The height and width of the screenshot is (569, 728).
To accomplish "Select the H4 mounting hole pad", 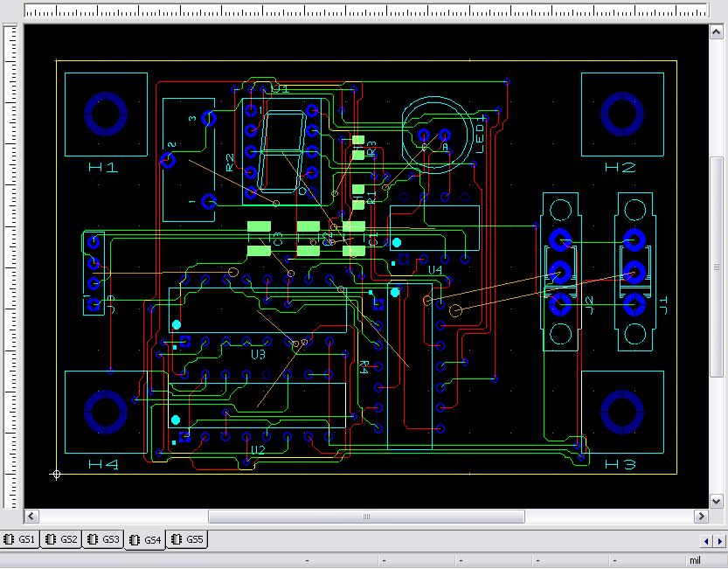I will click(x=105, y=413).
